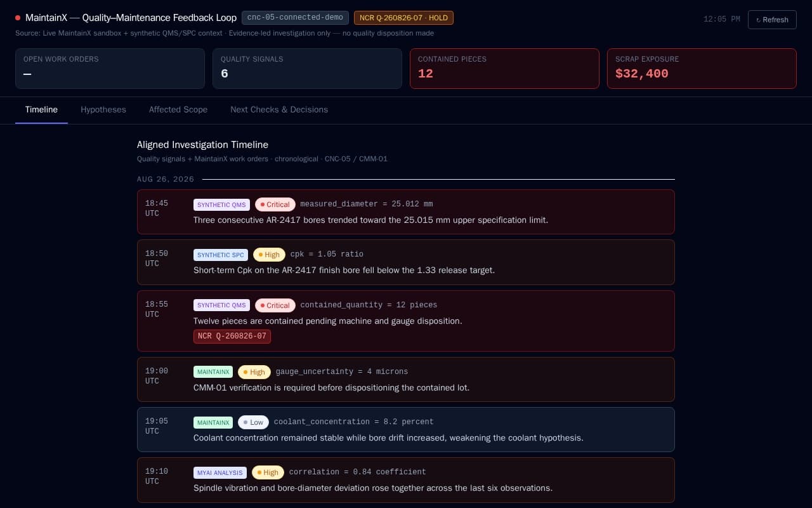Click the NCR Q-260826-07 HOLD badge in header
Viewport: 812px width, 508px height.
click(403, 18)
